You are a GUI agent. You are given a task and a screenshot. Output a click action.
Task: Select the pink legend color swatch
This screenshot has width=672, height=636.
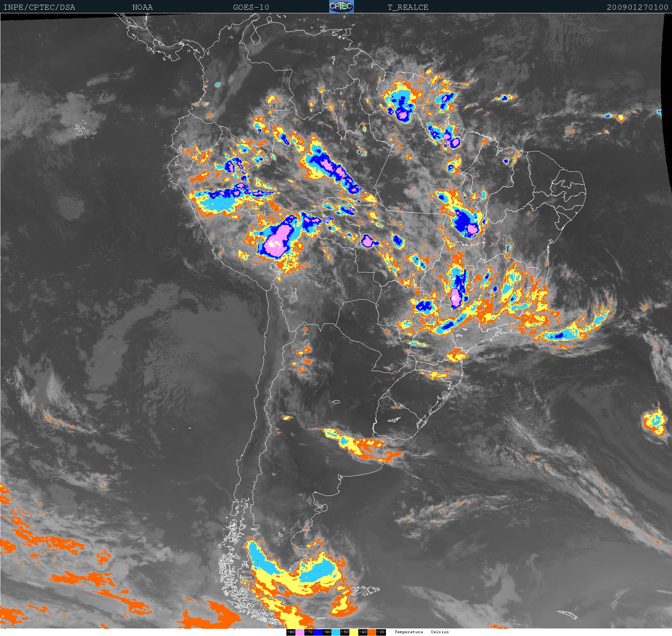coord(300,632)
